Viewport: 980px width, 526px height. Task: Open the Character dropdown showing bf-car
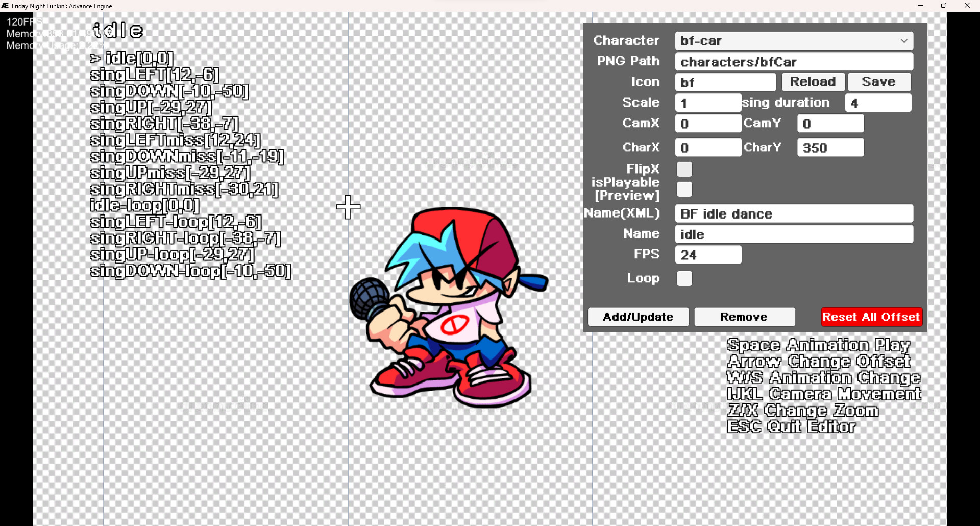coord(794,41)
